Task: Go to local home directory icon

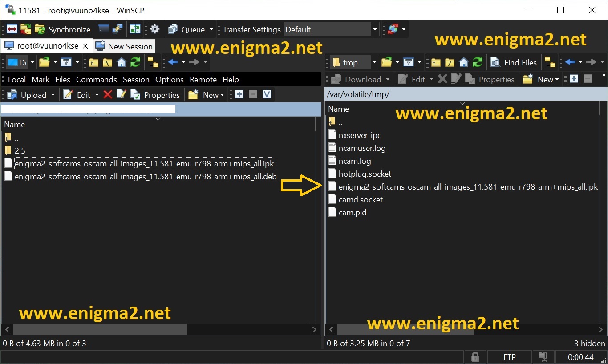Action: coord(121,62)
